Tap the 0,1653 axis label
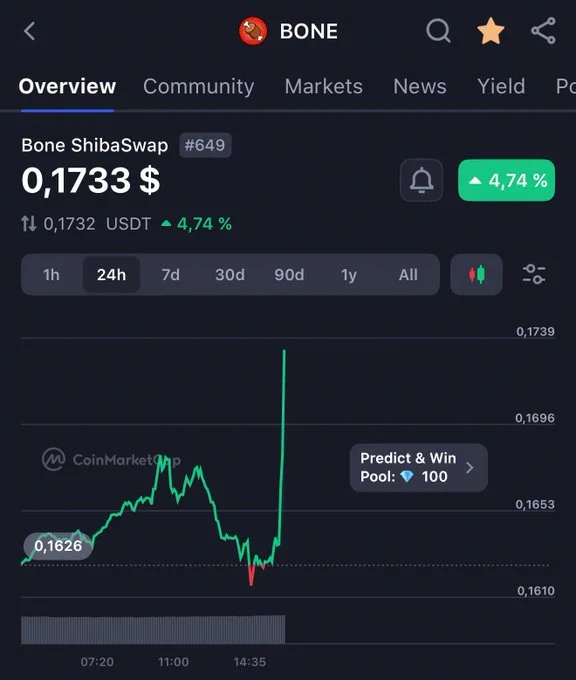 click(535, 504)
